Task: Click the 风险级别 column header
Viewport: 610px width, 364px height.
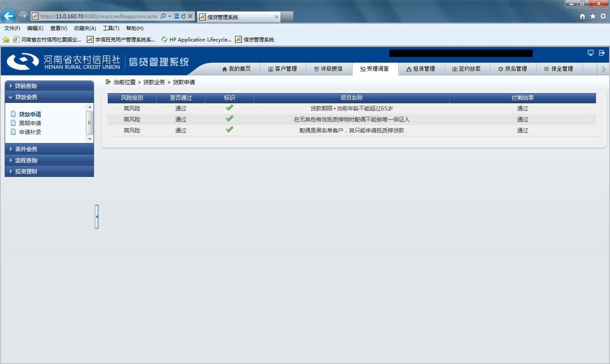Action: (132, 98)
